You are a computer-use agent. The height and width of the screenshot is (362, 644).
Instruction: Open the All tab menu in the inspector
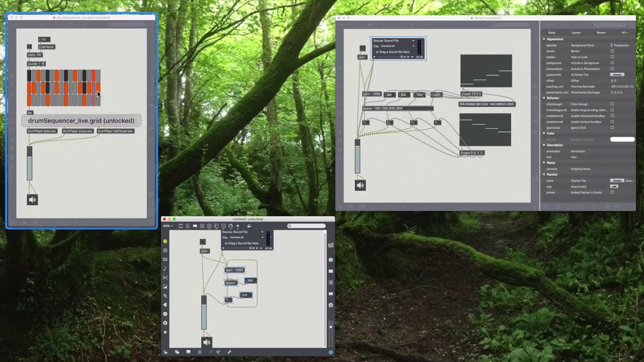point(624,33)
